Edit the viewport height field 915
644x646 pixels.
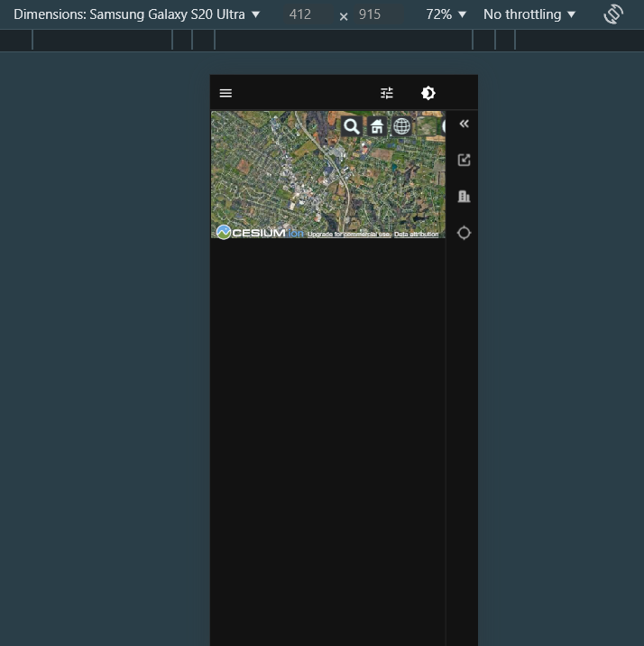370,14
